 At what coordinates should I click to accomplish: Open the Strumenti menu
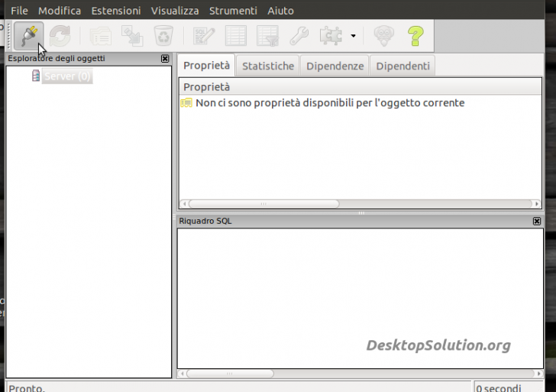click(x=233, y=11)
